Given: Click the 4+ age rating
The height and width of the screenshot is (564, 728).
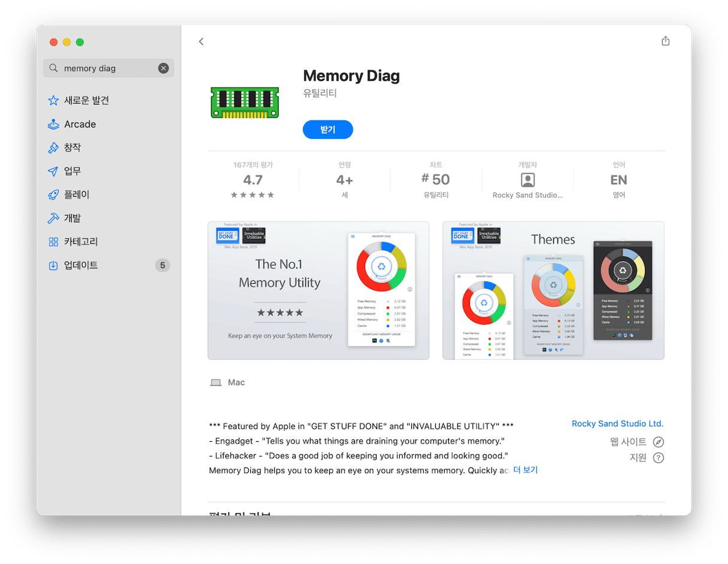Looking at the screenshot, I should point(344,180).
